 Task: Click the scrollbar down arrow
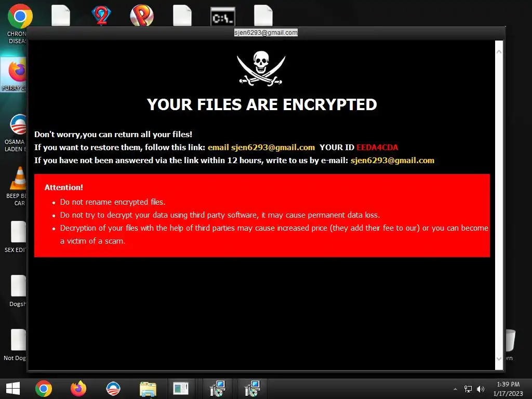click(499, 358)
